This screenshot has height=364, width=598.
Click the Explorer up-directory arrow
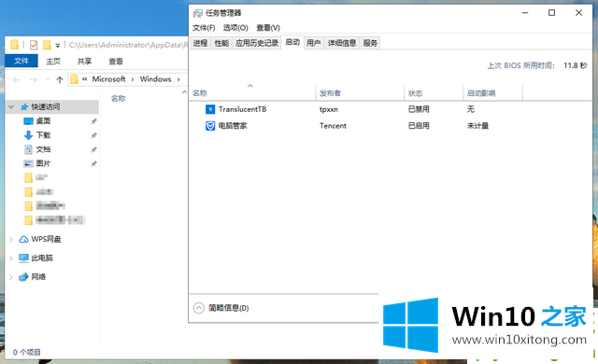(60, 79)
